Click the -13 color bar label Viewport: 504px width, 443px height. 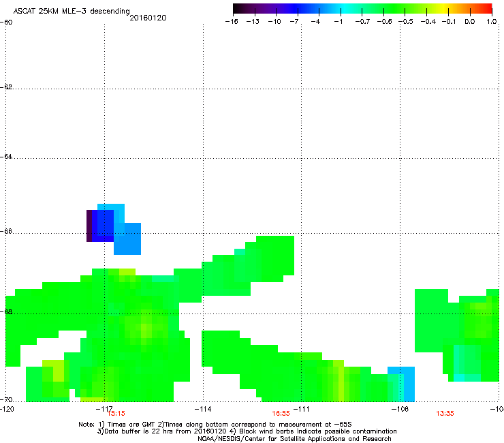click(253, 22)
